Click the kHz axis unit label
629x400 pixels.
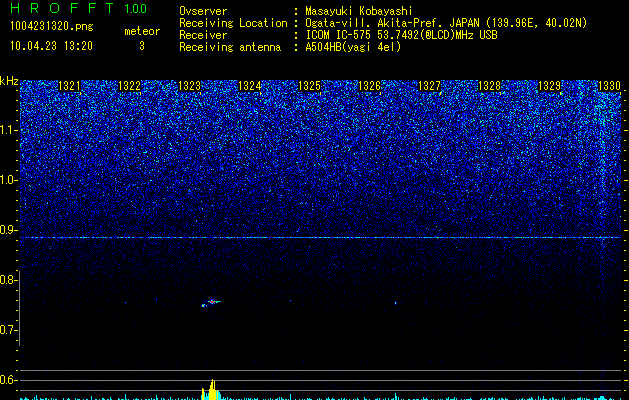9,81
